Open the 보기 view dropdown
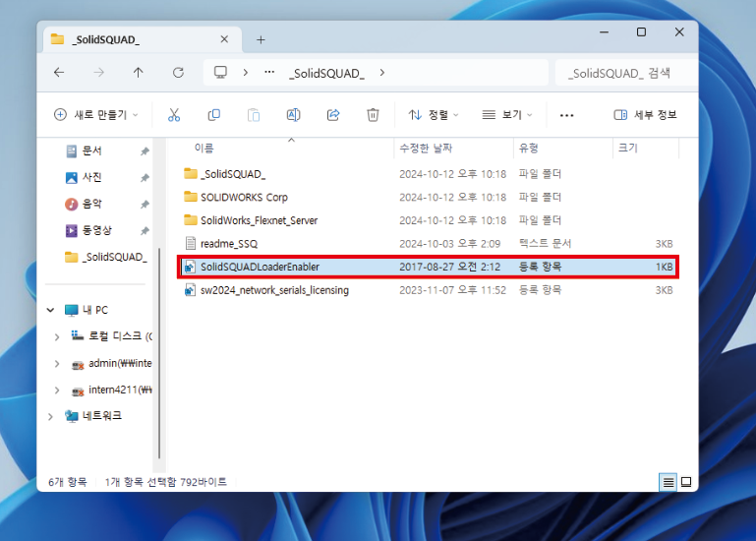 pyautogui.click(x=507, y=115)
